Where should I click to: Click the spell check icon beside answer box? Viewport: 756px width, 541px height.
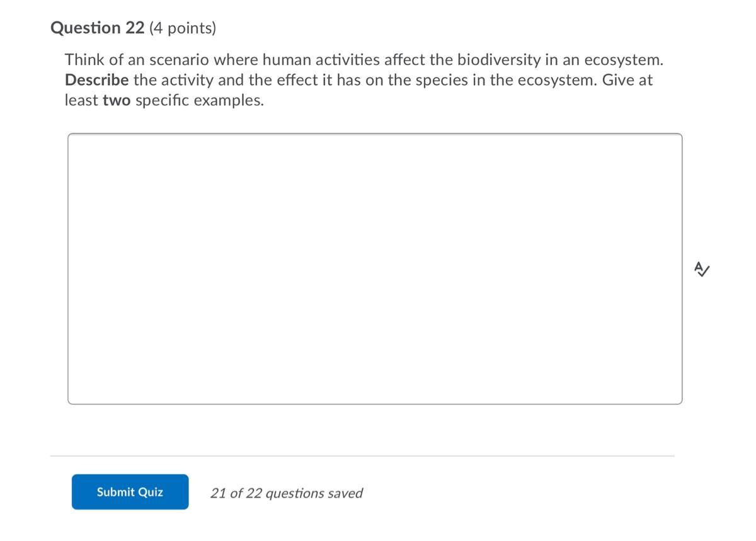click(701, 269)
